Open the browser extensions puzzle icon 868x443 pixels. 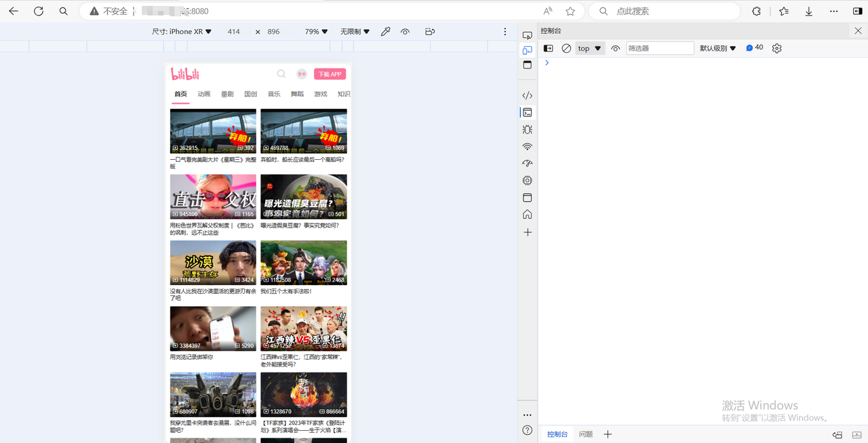coord(756,12)
